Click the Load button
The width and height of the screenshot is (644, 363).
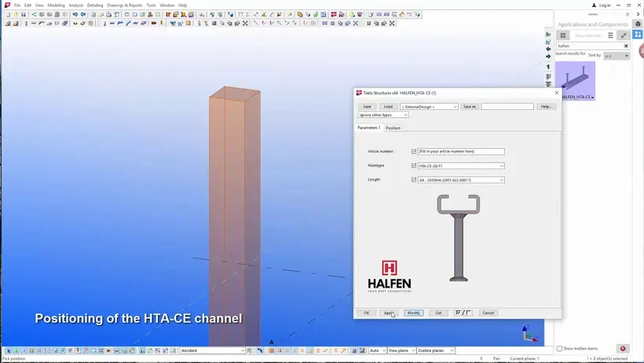tap(388, 107)
